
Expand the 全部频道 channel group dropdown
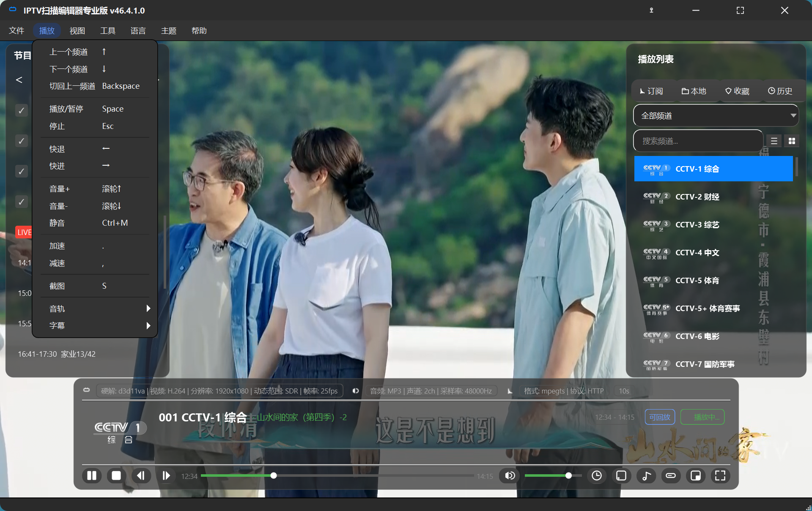point(716,115)
